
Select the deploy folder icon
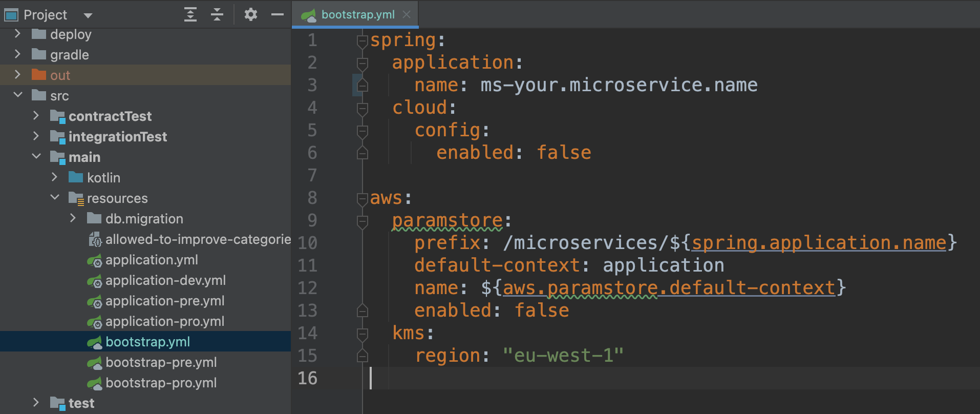39,34
